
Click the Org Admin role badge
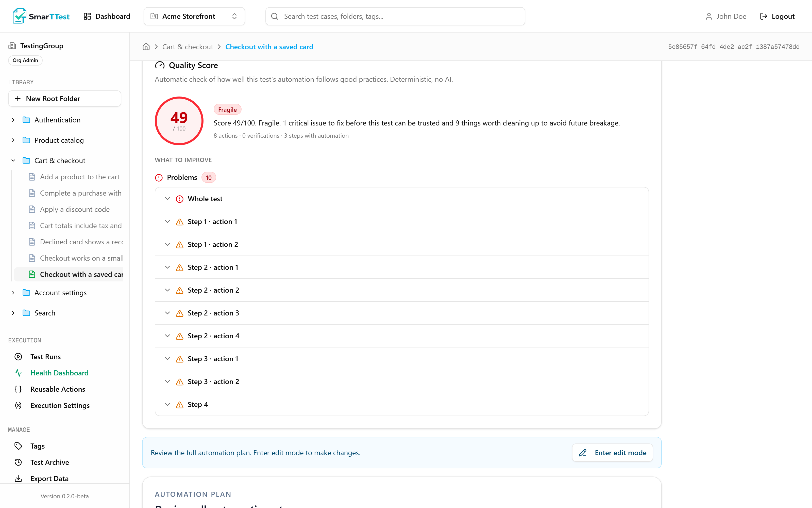pyautogui.click(x=25, y=60)
